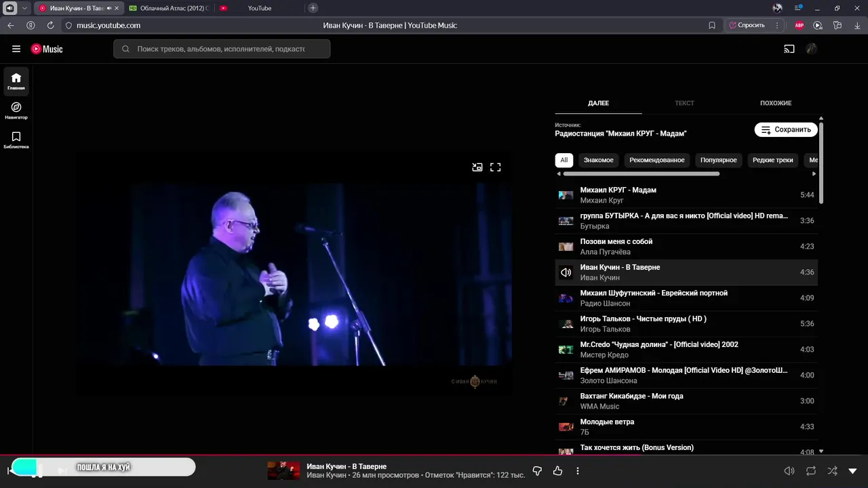Click the YouTube Music logo
Image resolution: width=868 pixels, height=488 pixels.
pyautogui.click(x=47, y=49)
